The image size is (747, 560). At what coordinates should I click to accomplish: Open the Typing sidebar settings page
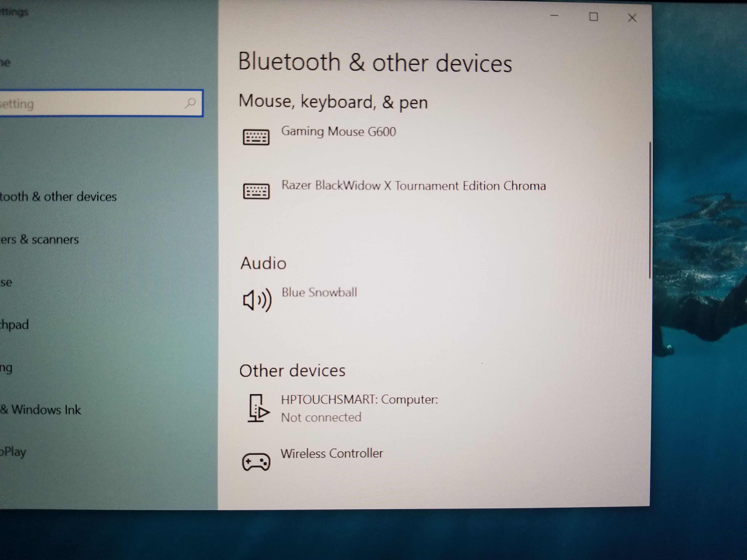click(6, 368)
